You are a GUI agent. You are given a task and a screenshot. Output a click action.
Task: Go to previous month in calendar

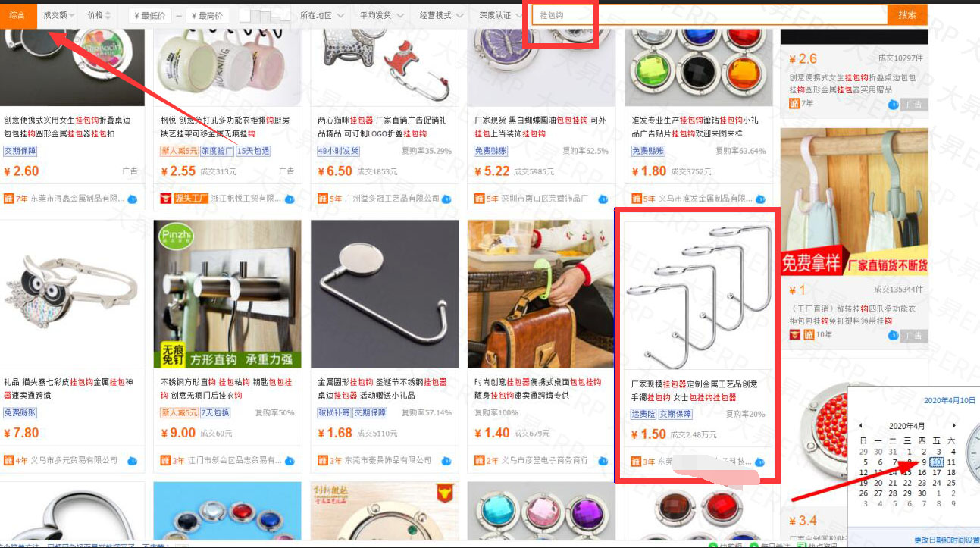pyautogui.click(x=860, y=426)
